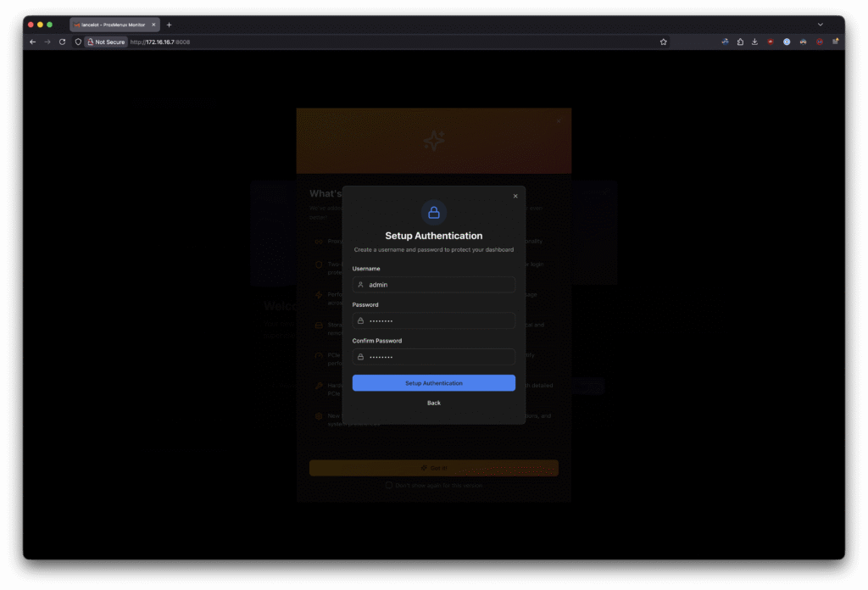
Task: Open the 1Password extension icon
Action: (x=787, y=42)
